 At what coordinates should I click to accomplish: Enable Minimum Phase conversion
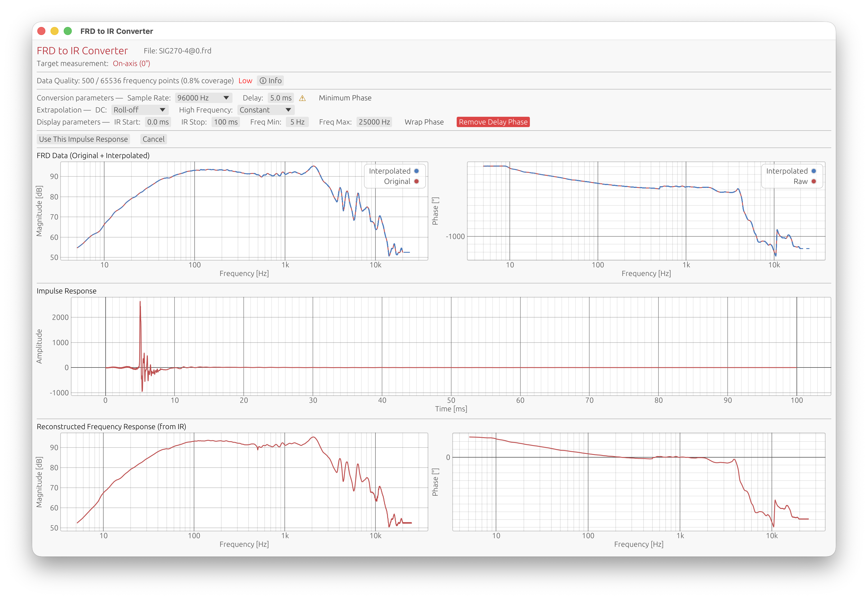[345, 98]
